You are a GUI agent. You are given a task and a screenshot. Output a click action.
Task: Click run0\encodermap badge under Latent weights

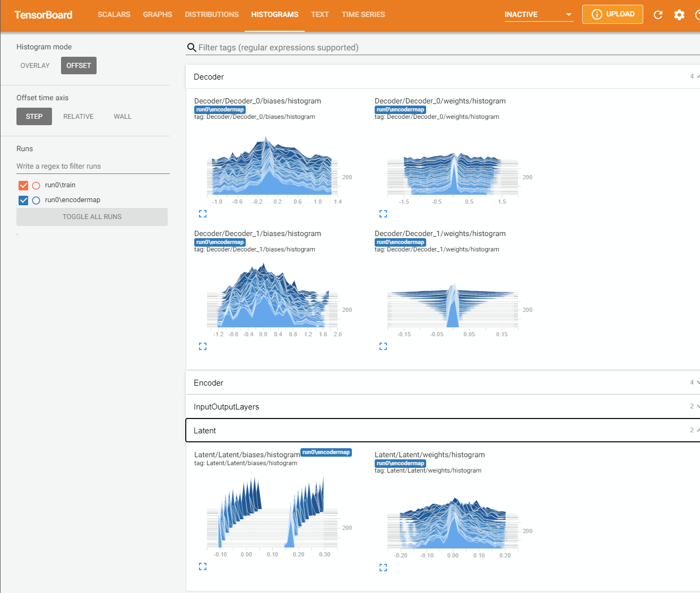click(x=400, y=464)
